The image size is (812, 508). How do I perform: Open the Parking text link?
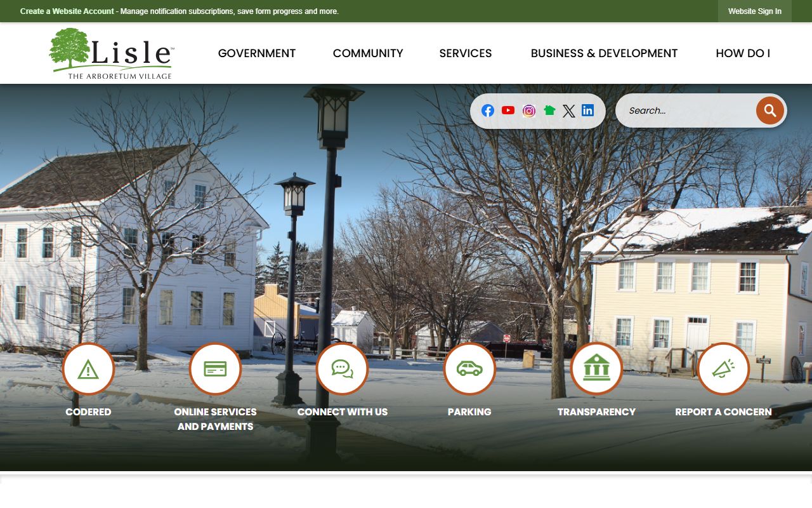[x=469, y=412]
